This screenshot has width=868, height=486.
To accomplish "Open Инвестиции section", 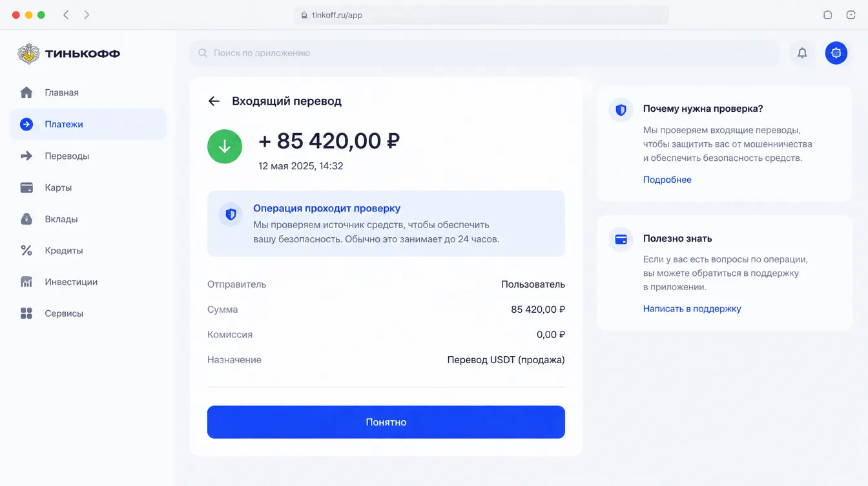I will 88,282.
